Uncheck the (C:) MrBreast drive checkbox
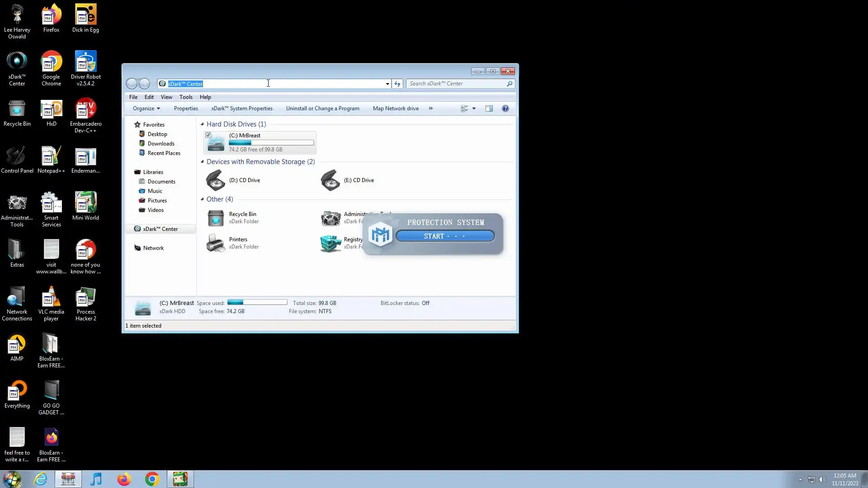Viewport: 868px width, 488px height. point(208,135)
